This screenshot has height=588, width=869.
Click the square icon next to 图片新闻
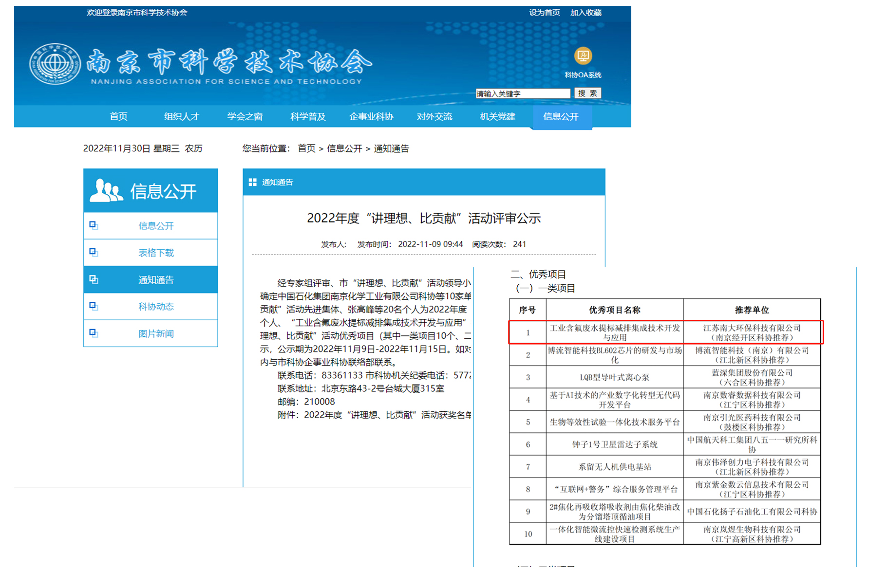(94, 333)
